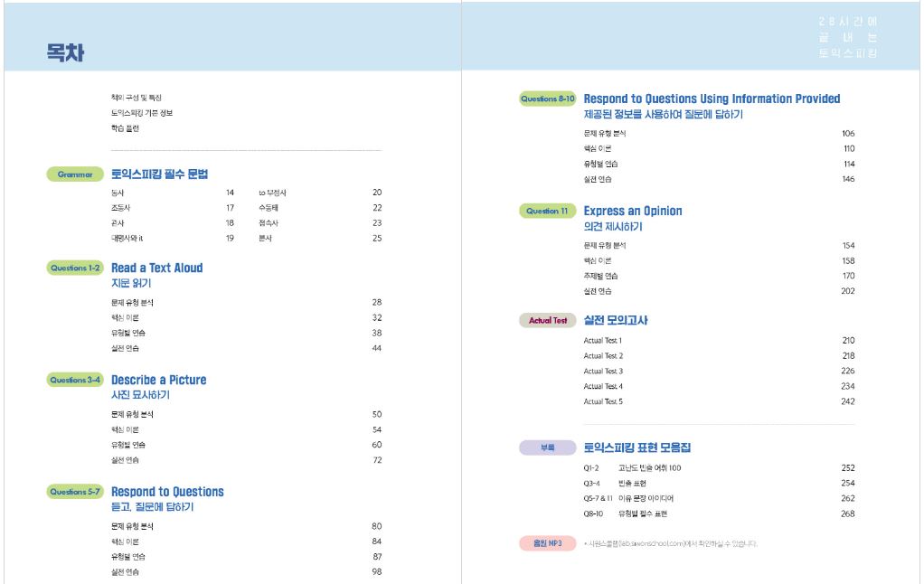Click the Questions 8-10 section badge
Image resolution: width=924 pixels, height=584 pixels.
click(548, 99)
